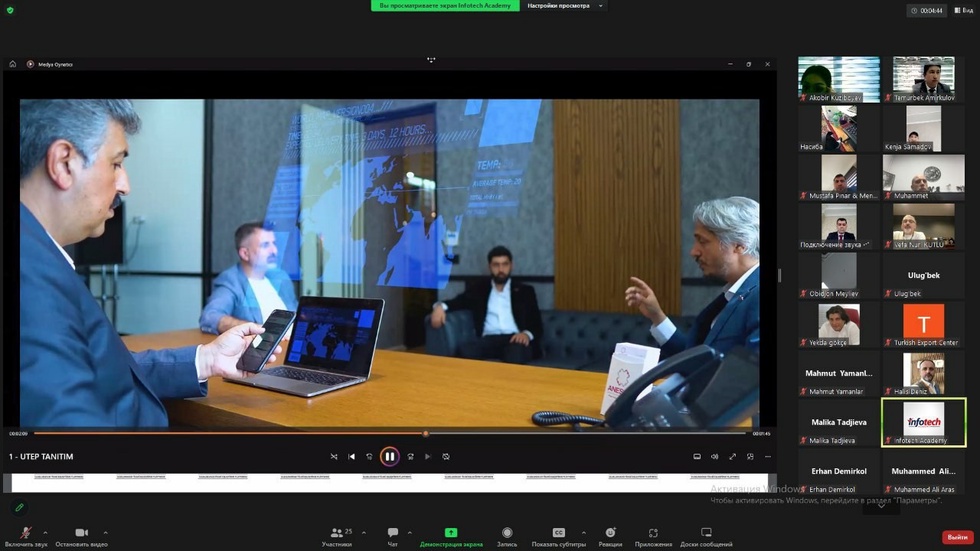Click the red Выйти leave button

(x=957, y=537)
